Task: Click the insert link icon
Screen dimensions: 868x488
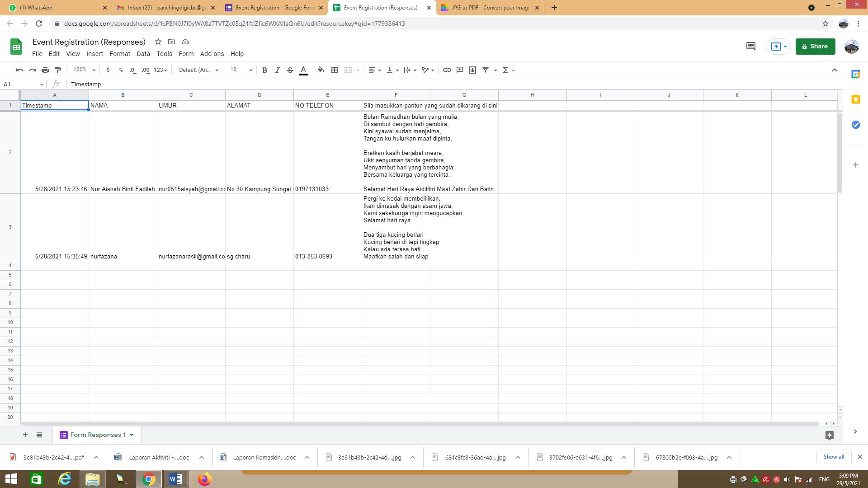Action: point(447,70)
